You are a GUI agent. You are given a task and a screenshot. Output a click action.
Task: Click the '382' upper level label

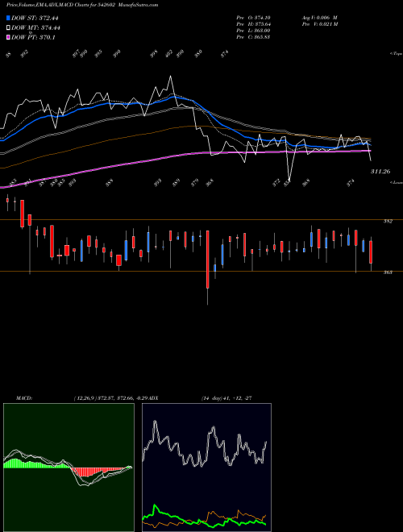click(x=388, y=222)
